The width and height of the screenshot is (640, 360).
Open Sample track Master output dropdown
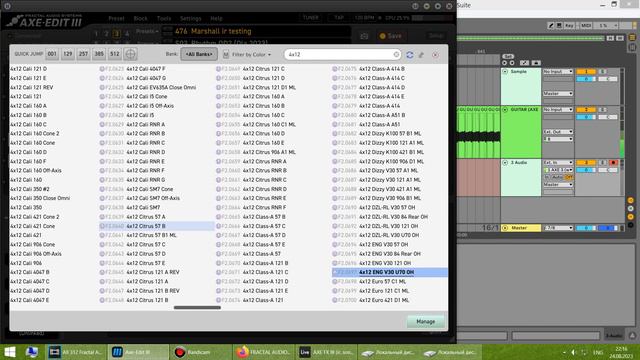point(558,93)
